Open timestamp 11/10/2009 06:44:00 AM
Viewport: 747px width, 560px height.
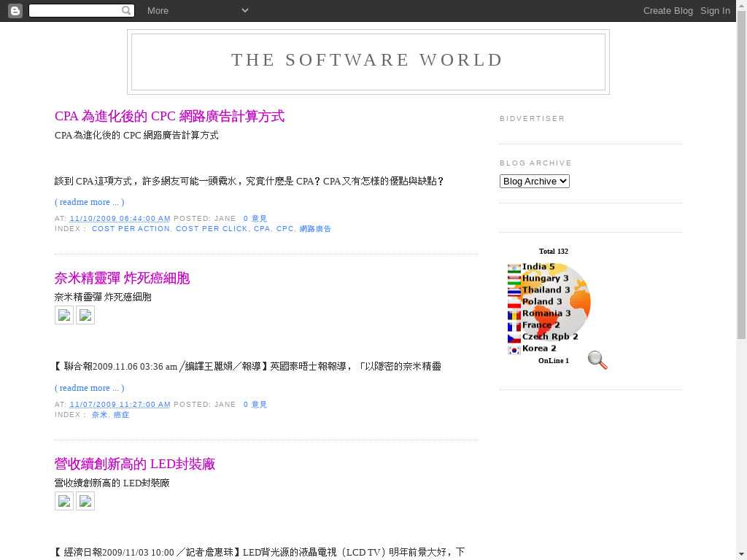coord(120,219)
